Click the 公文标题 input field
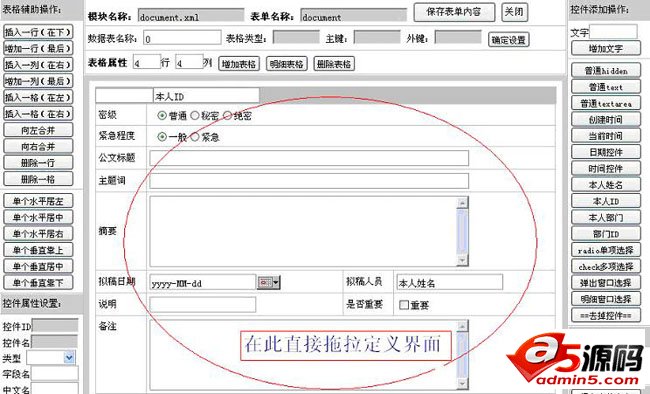Screen dimensions: 650x394 (x=309, y=158)
